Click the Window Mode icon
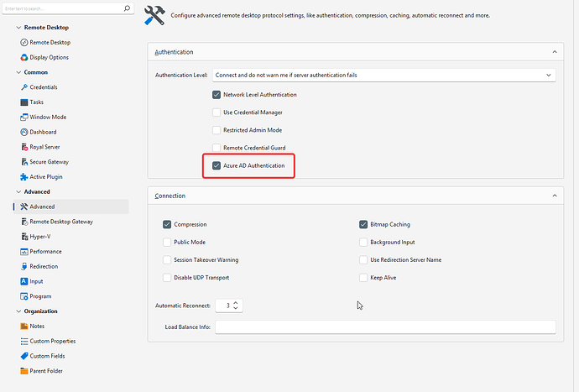The image size is (579, 392). tap(24, 118)
